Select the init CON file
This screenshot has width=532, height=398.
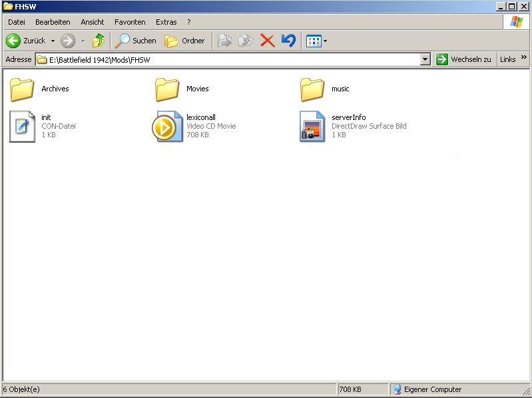(x=23, y=126)
